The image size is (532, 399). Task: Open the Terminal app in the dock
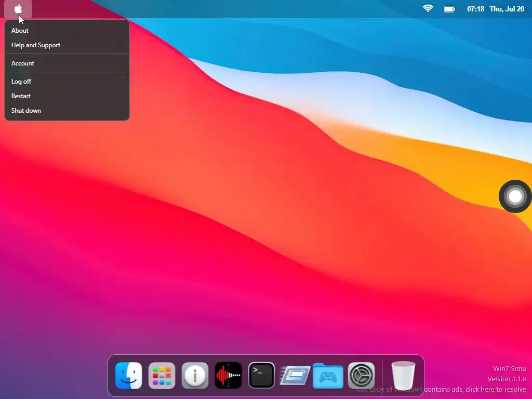tap(262, 376)
